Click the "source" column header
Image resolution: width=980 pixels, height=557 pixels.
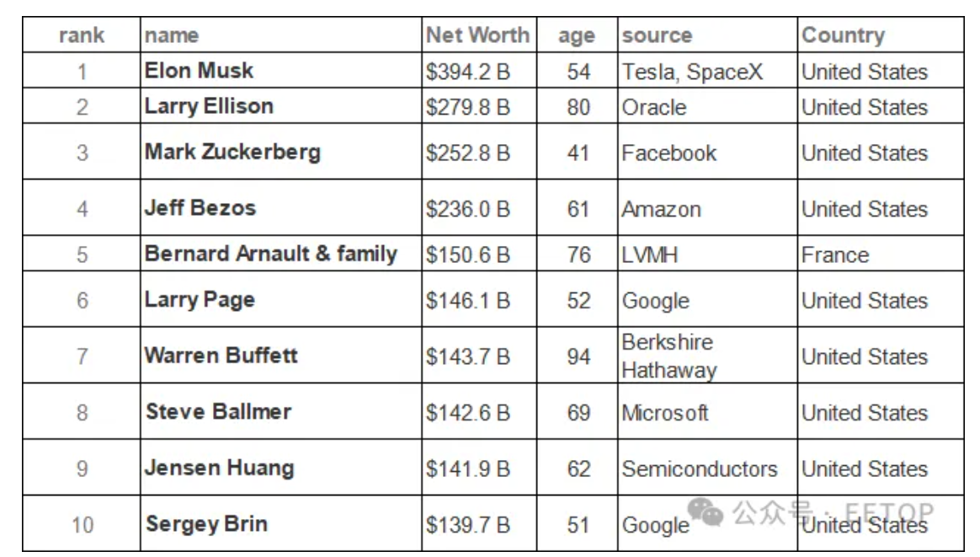pos(657,36)
